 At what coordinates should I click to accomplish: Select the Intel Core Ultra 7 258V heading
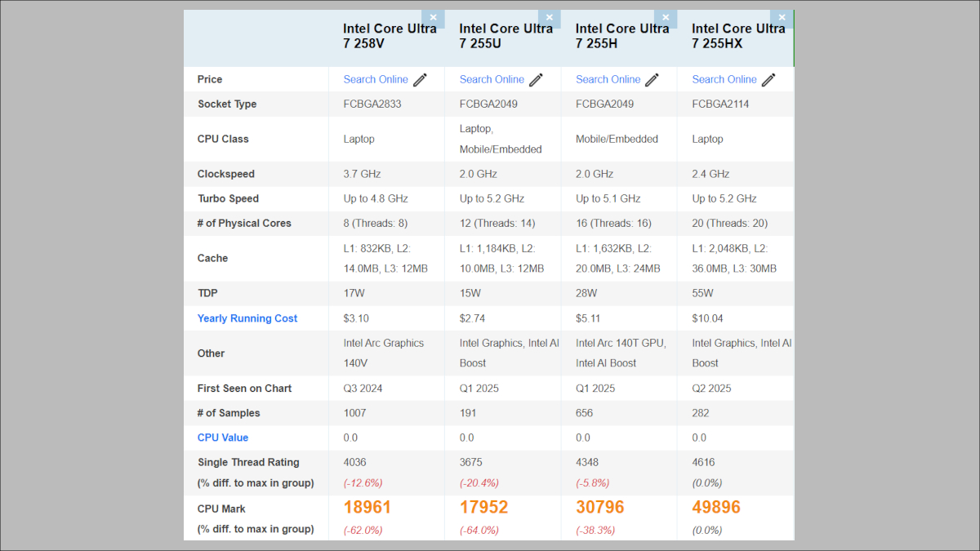coord(390,36)
